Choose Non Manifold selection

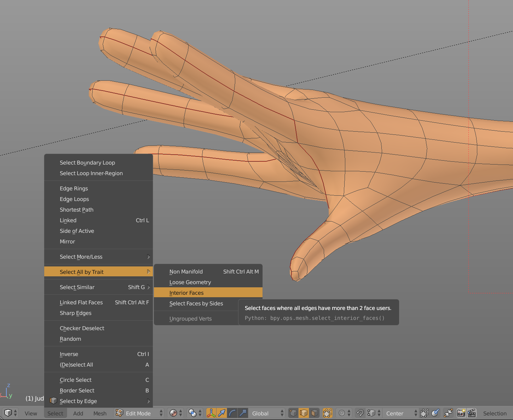(208, 271)
